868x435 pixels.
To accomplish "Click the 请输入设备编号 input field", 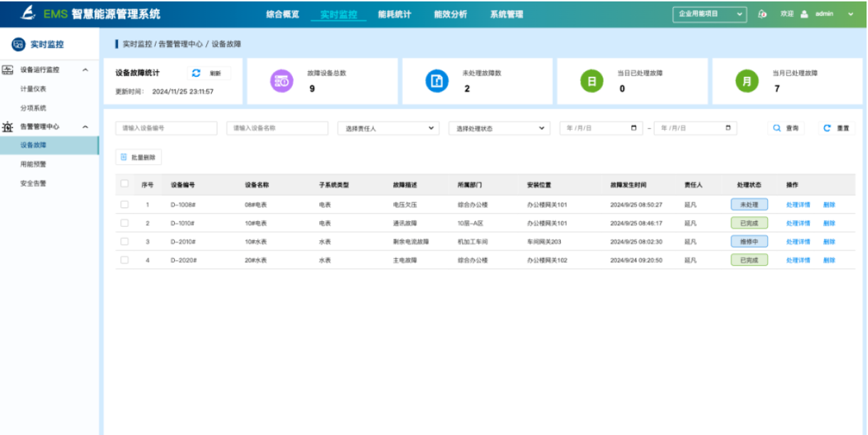I will click(166, 129).
